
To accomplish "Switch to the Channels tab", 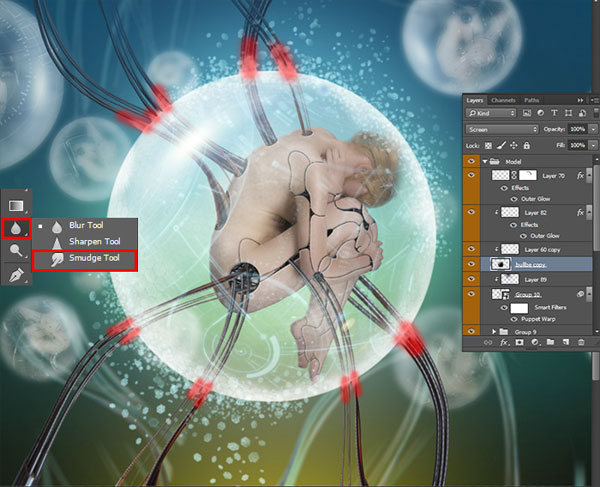I will (503, 100).
